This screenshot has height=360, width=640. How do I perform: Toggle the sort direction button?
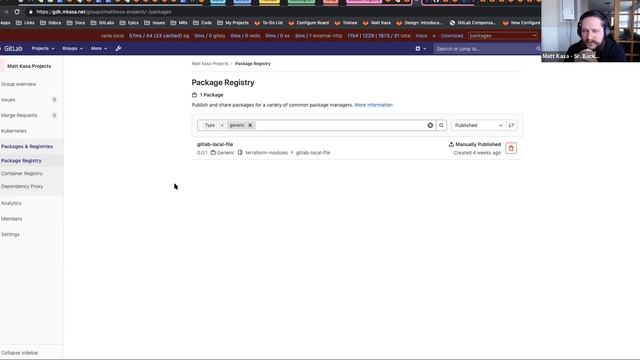pos(511,125)
